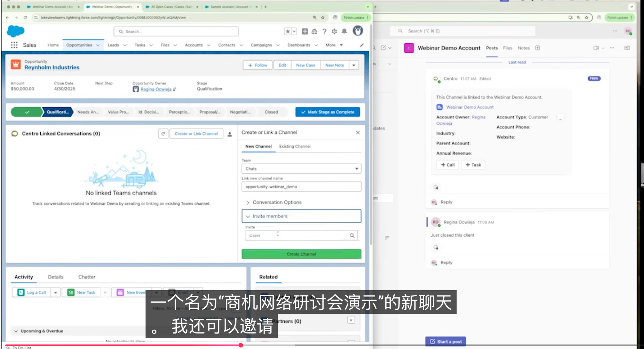The height and width of the screenshot is (349, 644).
Task: Click the Edit button on the opportunity
Action: click(x=282, y=65)
